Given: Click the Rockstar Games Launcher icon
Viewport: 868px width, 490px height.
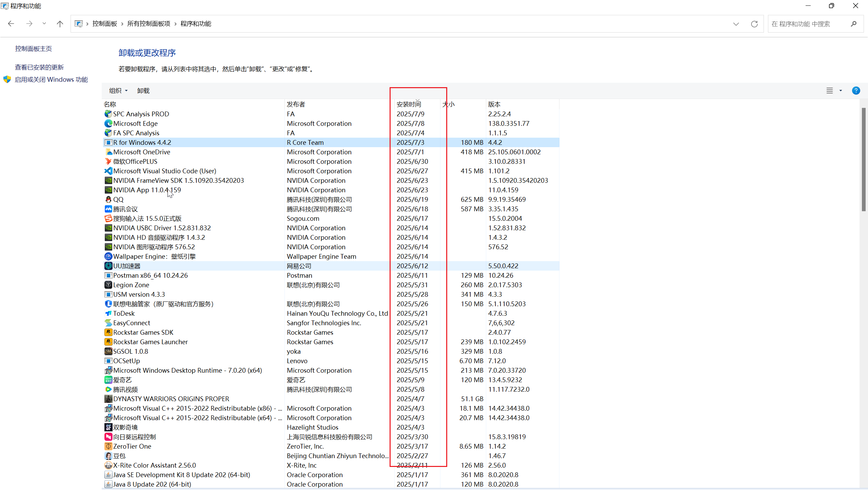Looking at the screenshot, I should click(x=108, y=342).
